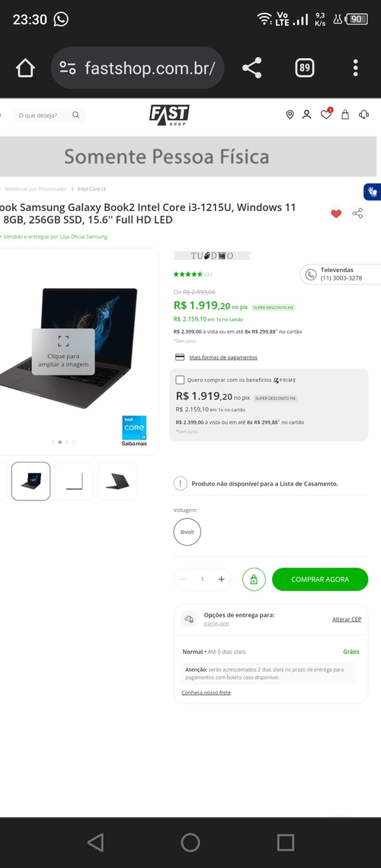This screenshot has width=381, height=868.
Task: Click the COMPRAR AGORA button
Action: [x=320, y=579]
